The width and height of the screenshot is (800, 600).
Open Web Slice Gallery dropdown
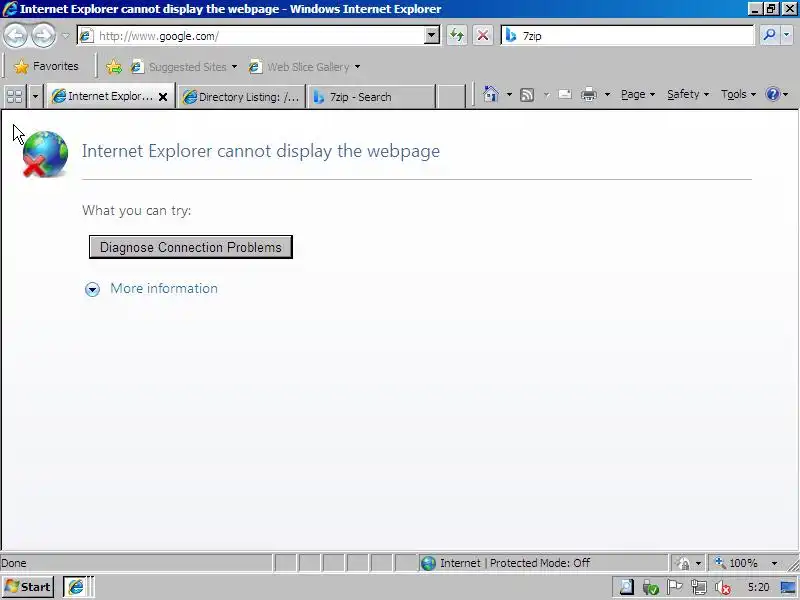(305, 67)
